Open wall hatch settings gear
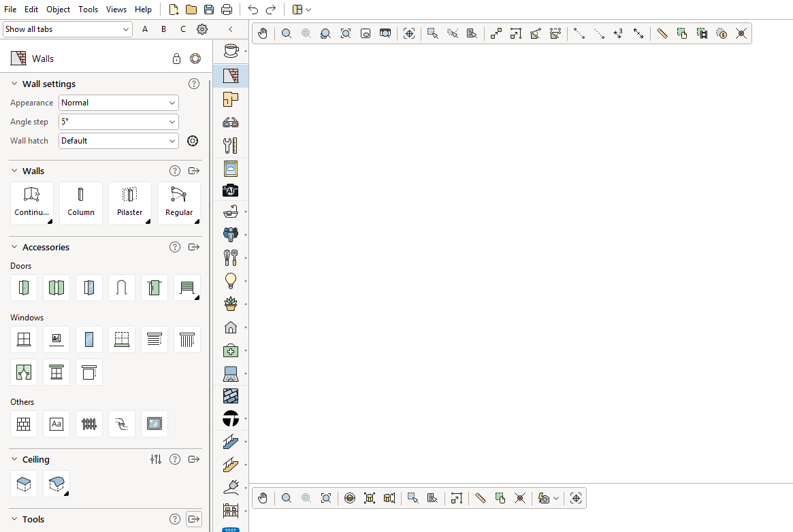The image size is (793, 532). coord(193,141)
